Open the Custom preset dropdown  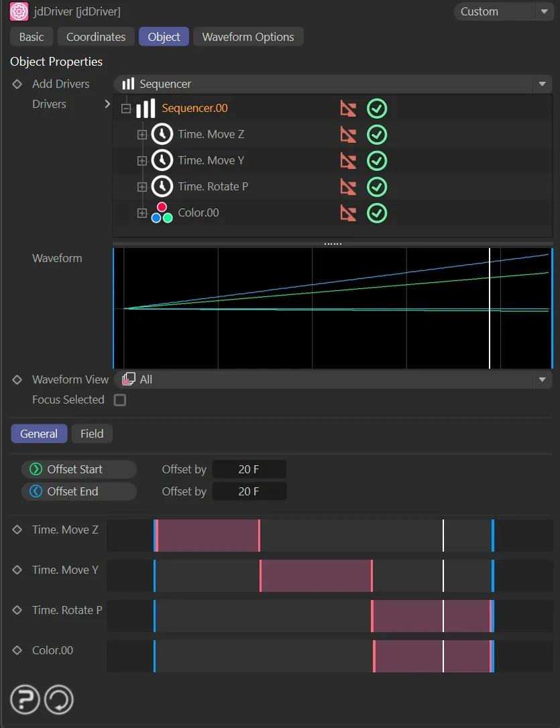[503, 11]
